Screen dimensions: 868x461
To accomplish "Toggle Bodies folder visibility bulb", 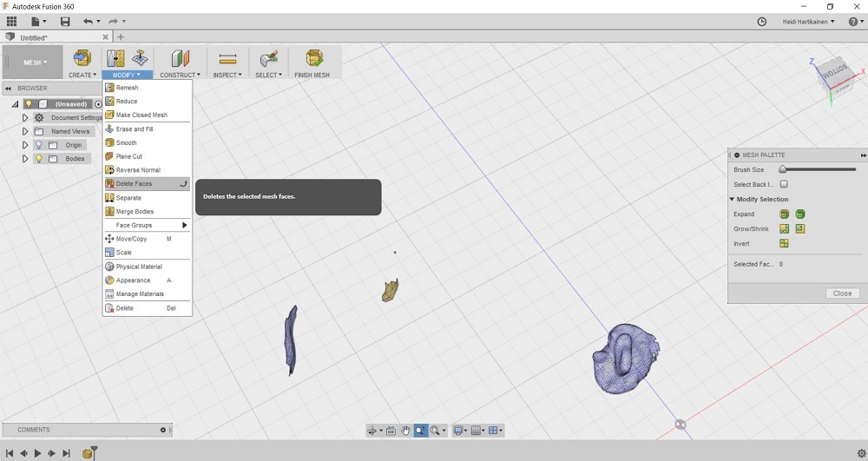I will [39, 158].
